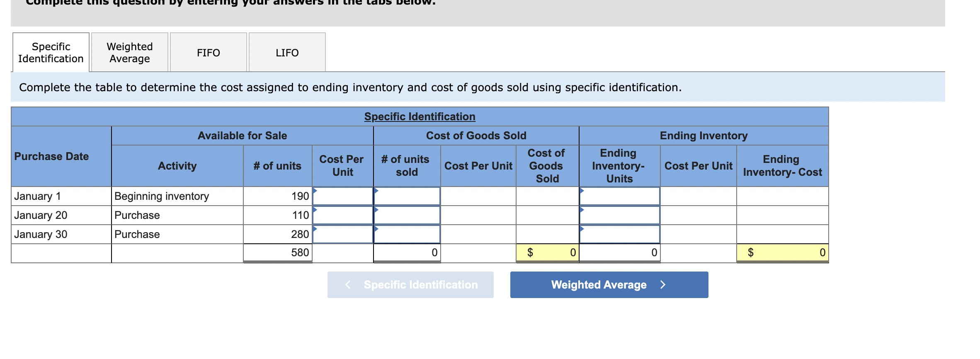Screen dimensions: 980x359
Task: Select January 20 Cost Per Unit input
Action: [x=343, y=215]
